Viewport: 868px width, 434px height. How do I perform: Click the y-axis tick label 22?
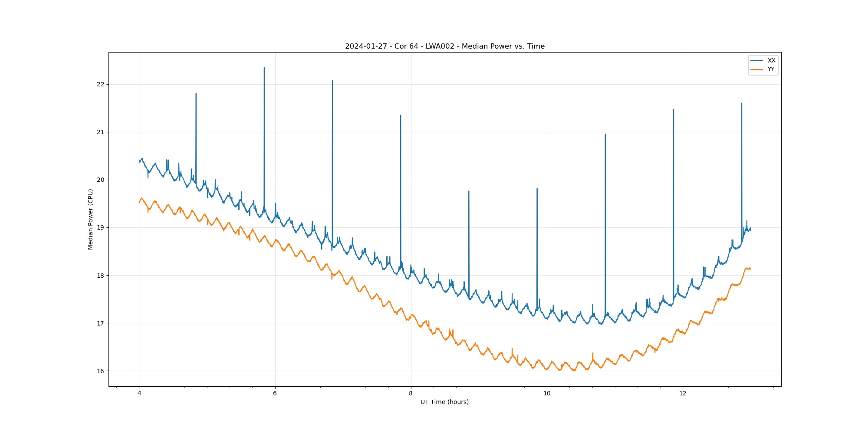[x=101, y=84]
